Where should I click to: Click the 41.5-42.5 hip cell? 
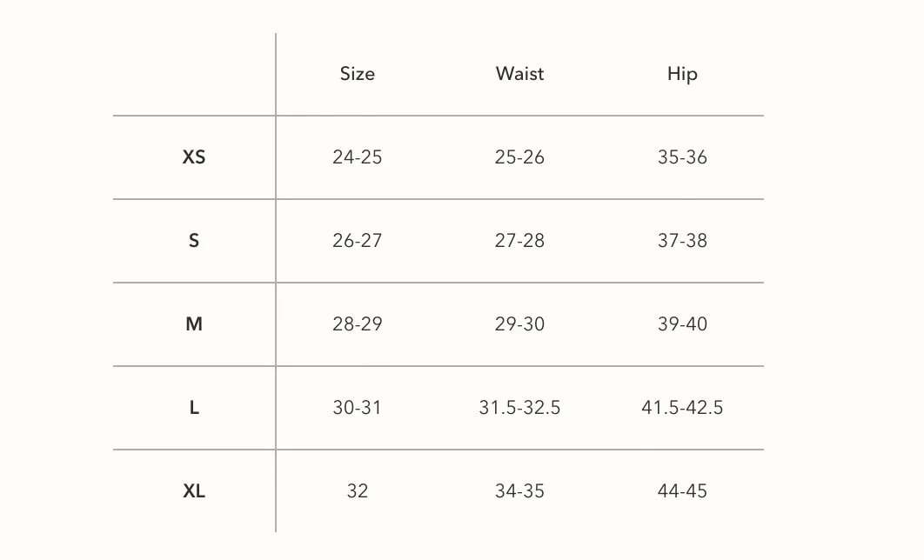click(x=682, y=408)
